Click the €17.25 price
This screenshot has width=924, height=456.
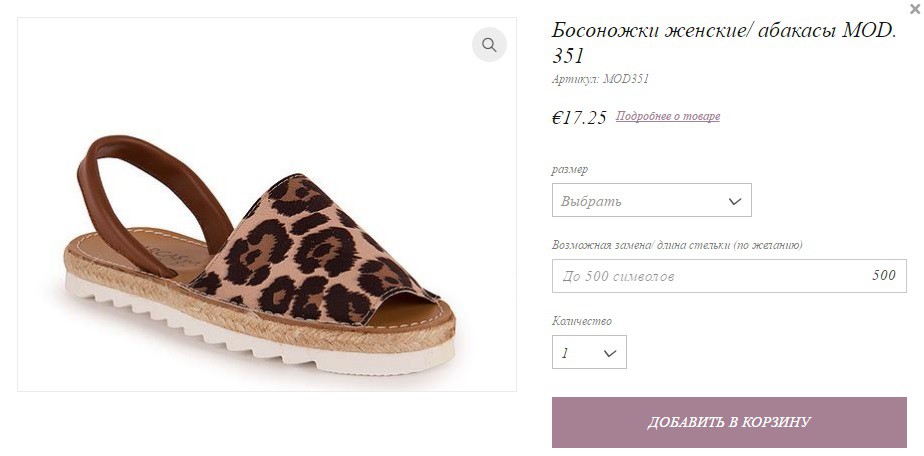tap(579, 117)
